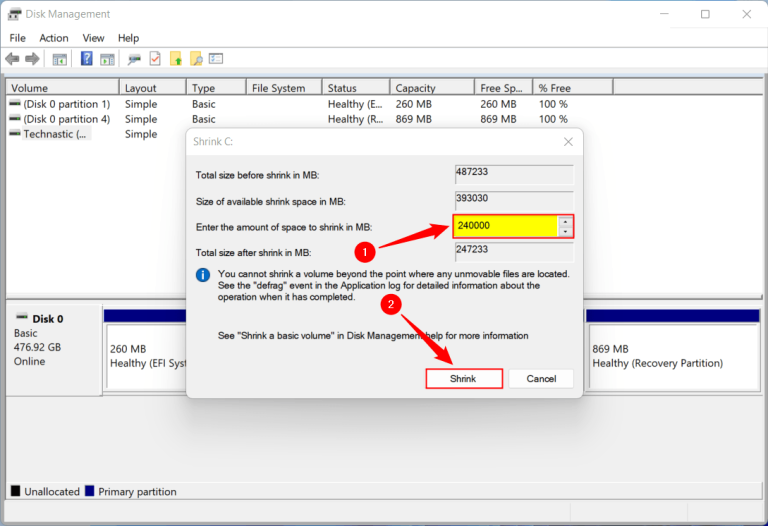Click the Forward arrow toolbar icon
Screen dimensions: 768x526
point(32,59)
